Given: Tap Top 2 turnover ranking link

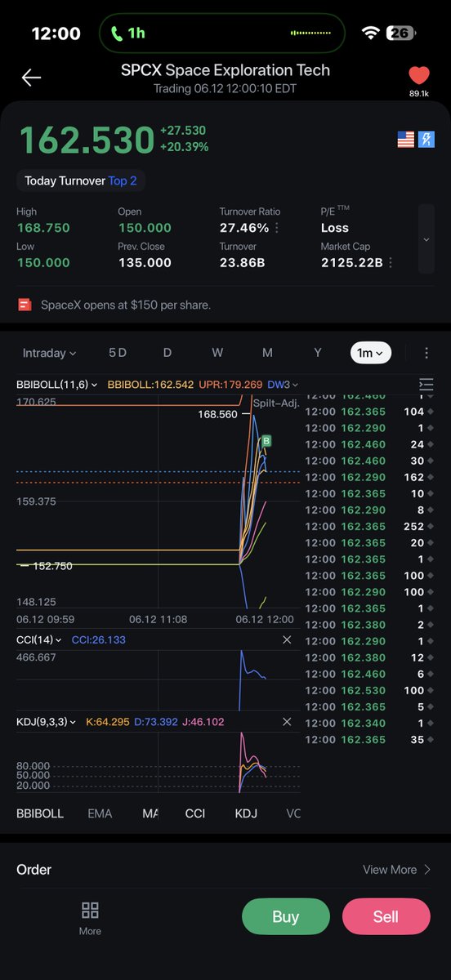Looking at the screenshot, I should [x=123, y=180].
